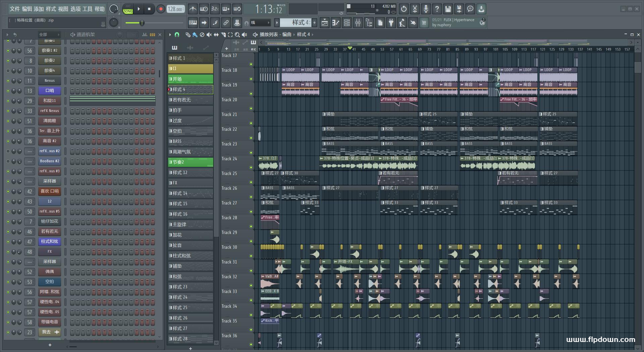The height and width of the screenshot is (352, 644).
Task: Click the render to audio file icon
Action: click(459, 9)
